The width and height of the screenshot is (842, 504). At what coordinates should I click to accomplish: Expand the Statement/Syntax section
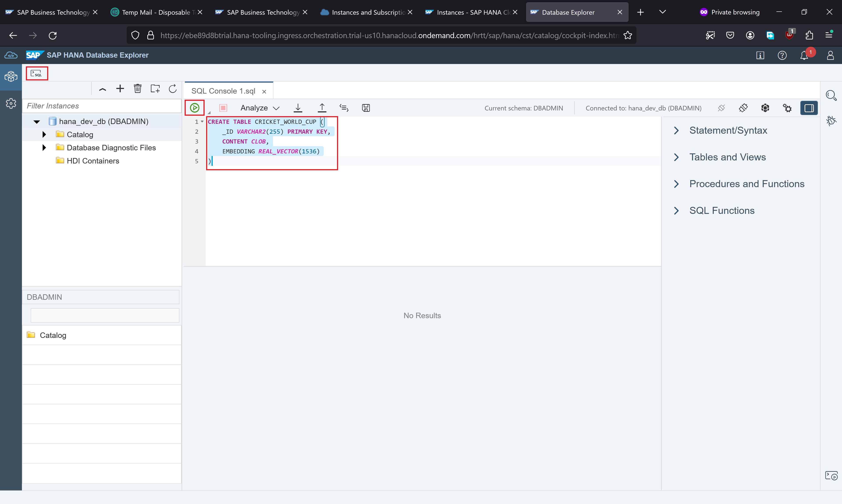[676, 130]
